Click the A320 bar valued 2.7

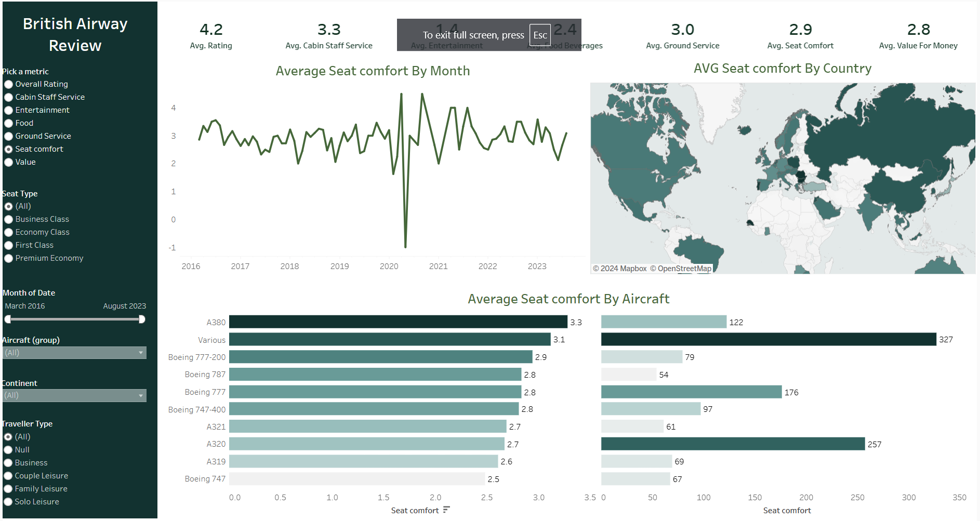[x=367, y=444]
